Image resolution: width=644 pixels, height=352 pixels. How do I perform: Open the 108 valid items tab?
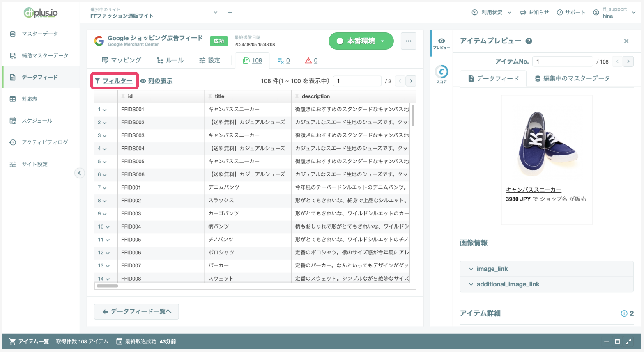pos(252,60)
